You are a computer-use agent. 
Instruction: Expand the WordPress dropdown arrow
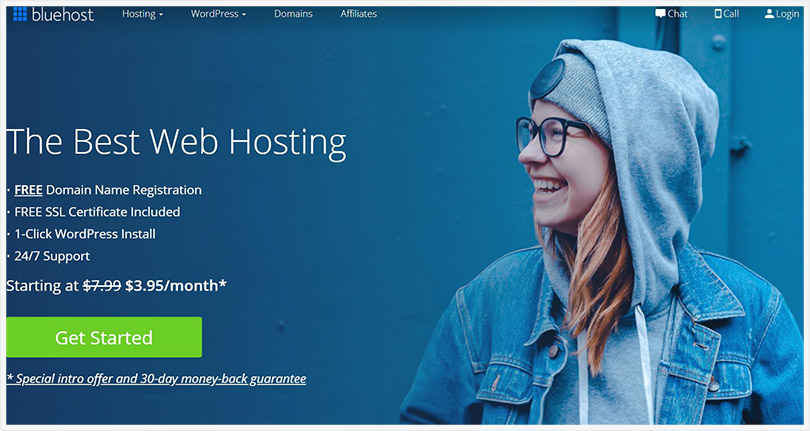[x=244, y=15]
